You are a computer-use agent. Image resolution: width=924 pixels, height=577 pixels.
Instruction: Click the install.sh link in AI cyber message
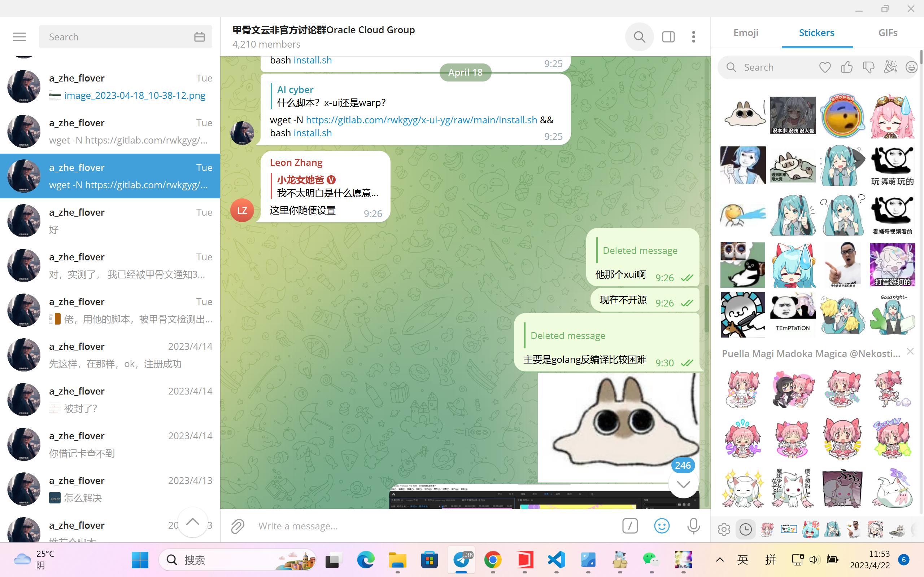tap(313, 132)
